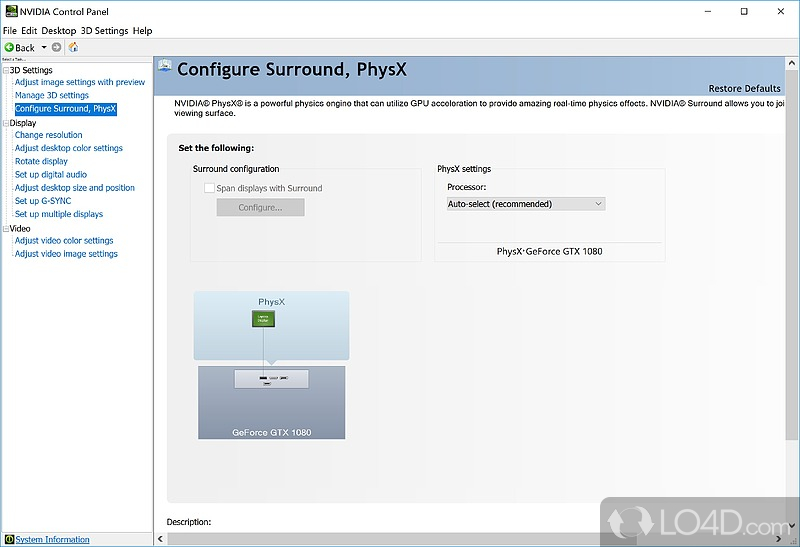Image resolution: width=800 pixels, height=547 pixels.
Task: Enable Span displays with Surround checkbox
Action: tap(209, 188)
